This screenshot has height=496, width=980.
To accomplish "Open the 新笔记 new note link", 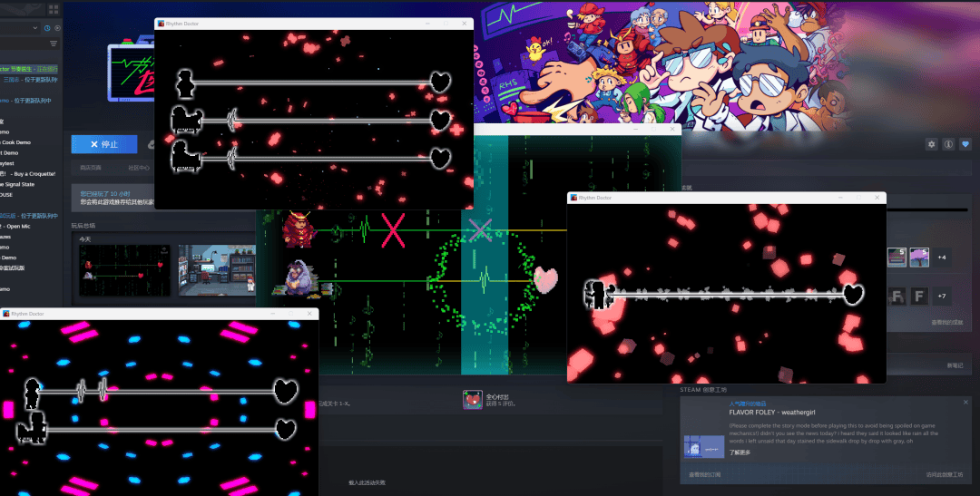I will [955, 365].
